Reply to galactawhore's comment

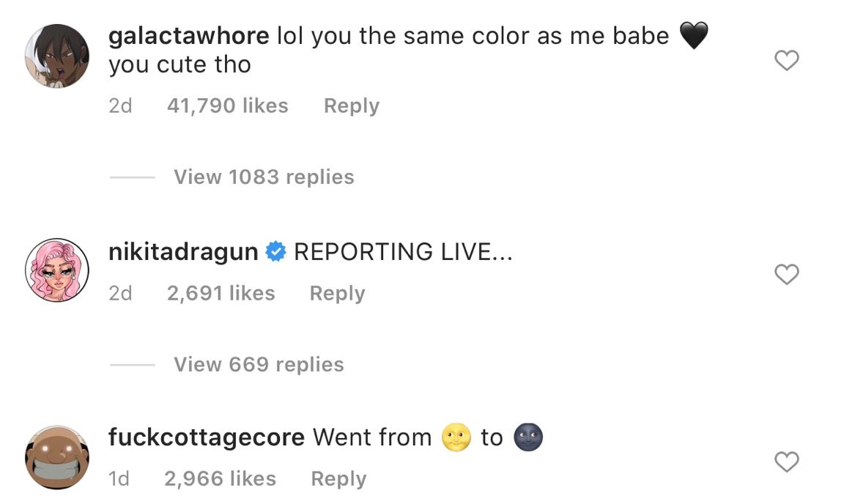pos(352,105)
